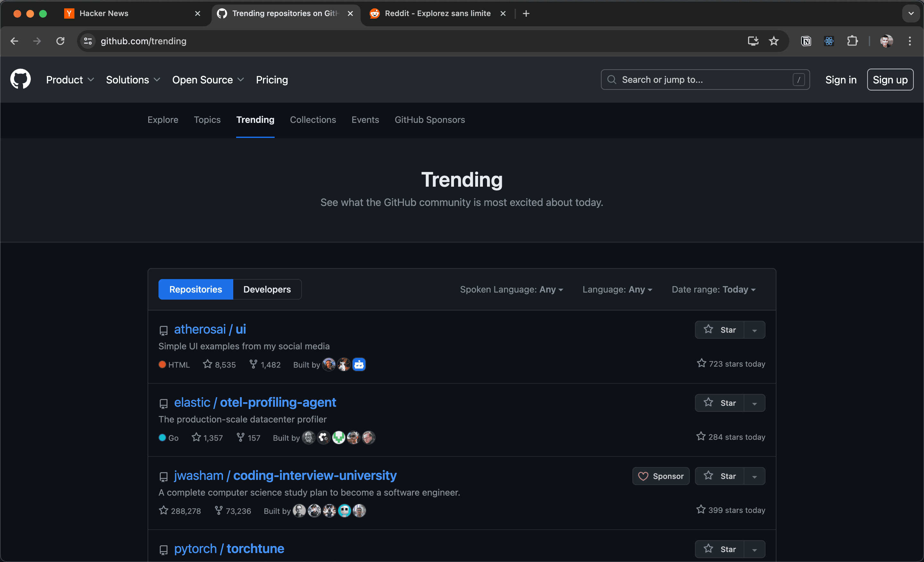Click the forks count 157 for otel-profiling-agent
The image size is (924, 562).
249,438
